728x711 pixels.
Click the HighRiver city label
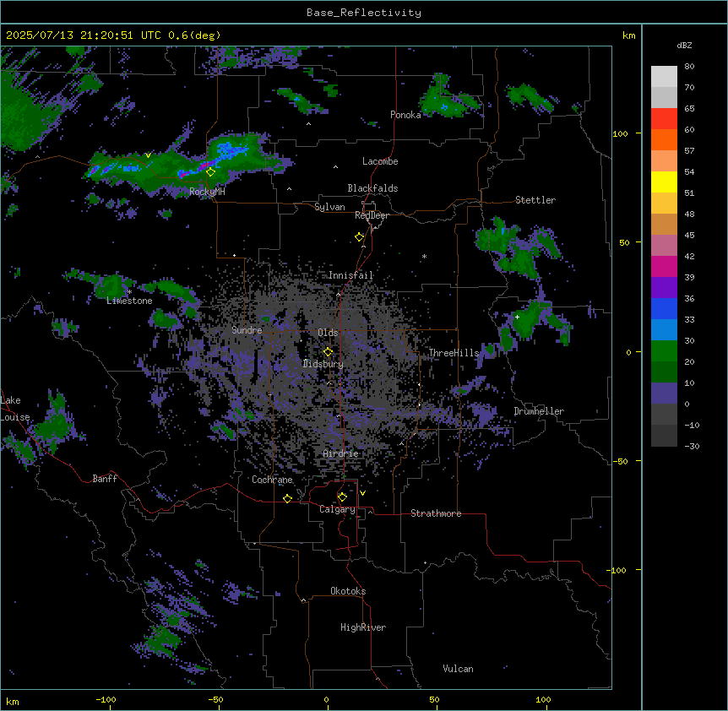363,627
